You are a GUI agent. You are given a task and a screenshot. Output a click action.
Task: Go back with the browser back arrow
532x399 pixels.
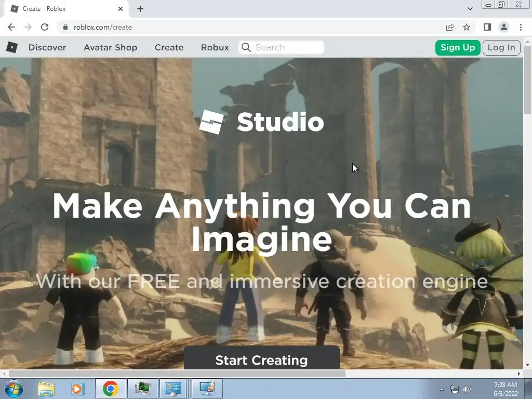click(x=11, y=27)
